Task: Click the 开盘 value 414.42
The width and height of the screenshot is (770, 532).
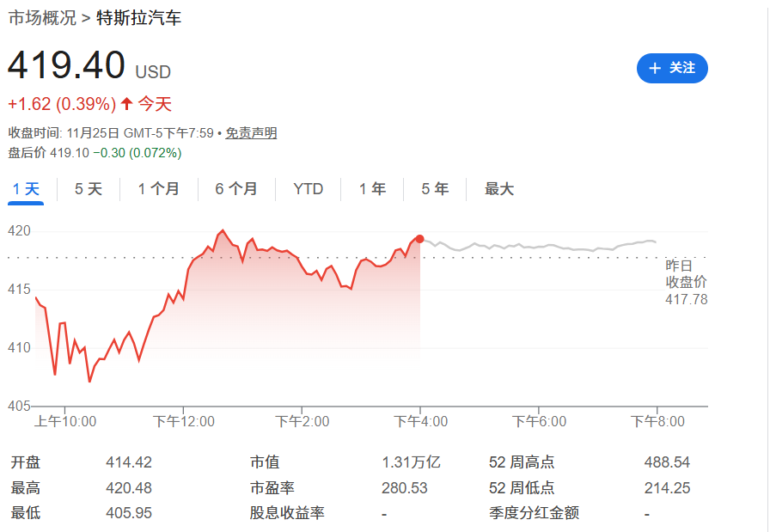Action: (x=129, y=462)
